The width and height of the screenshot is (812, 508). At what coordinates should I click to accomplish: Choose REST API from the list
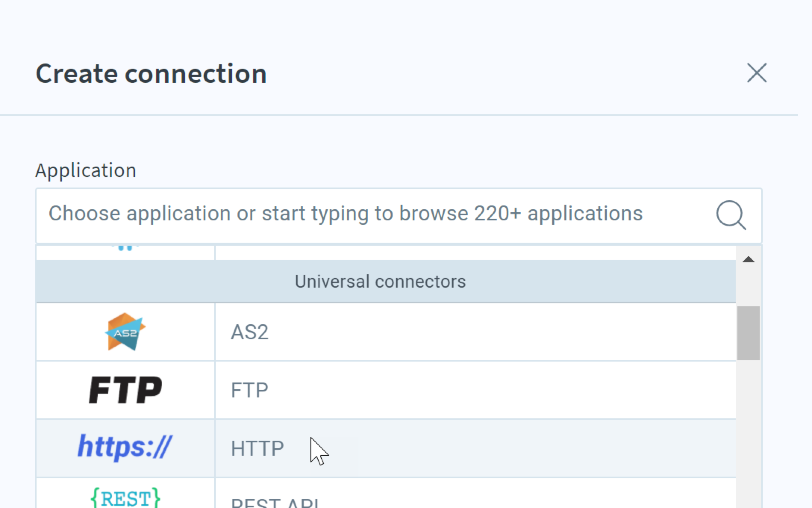pyautogui.click(x=386, y=493)
